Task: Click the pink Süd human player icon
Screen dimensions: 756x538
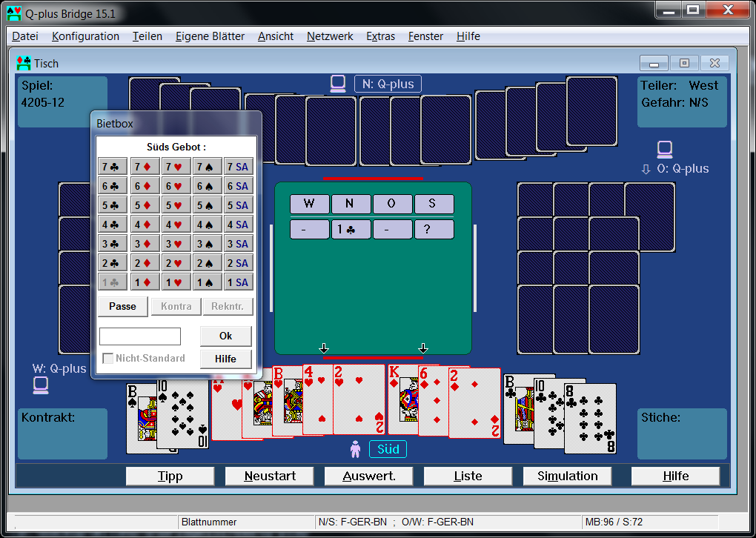Action: [x=356, y=449]
